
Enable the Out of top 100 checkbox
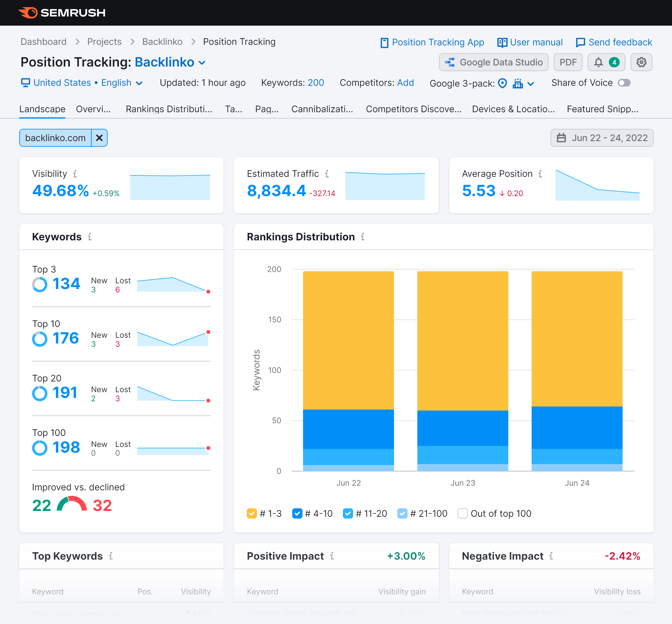pos(463,514)
